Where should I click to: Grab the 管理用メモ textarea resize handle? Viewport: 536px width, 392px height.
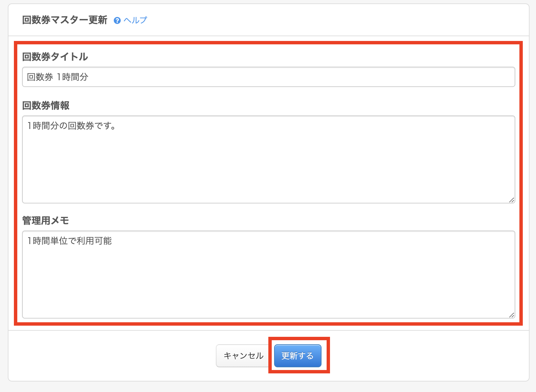coord(511,315)
